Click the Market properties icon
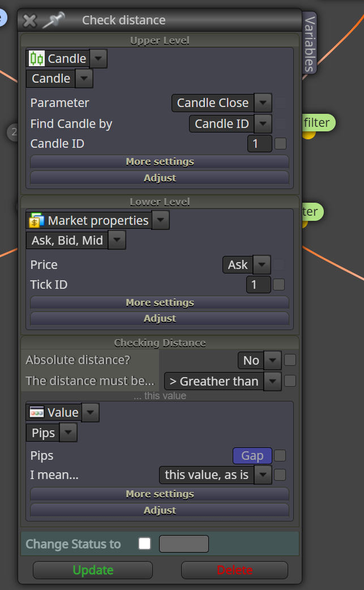Image resolution: width=364 pixels, height=590 pixels. pyautogui.click(x=37, y=220)
